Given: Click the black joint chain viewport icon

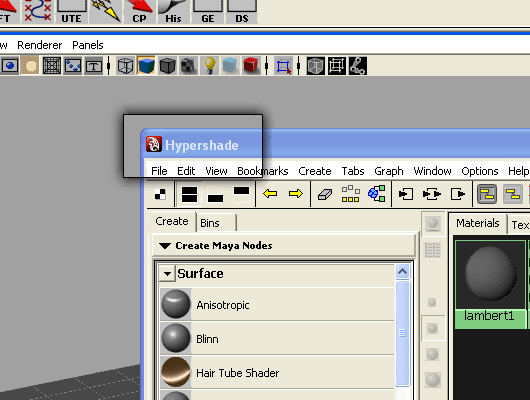Looking at the screenshot, I should pos(358,66).
